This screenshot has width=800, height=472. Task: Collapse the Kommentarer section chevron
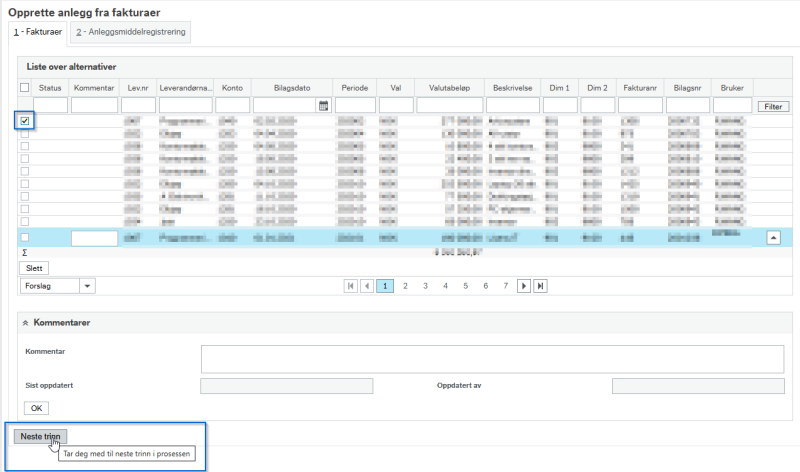(x=26, y=323)
